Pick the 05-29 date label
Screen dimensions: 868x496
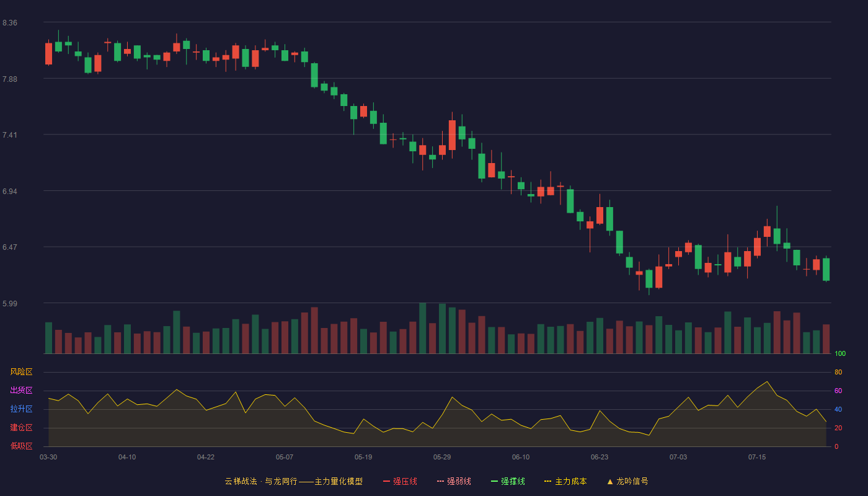click(442, 457)
